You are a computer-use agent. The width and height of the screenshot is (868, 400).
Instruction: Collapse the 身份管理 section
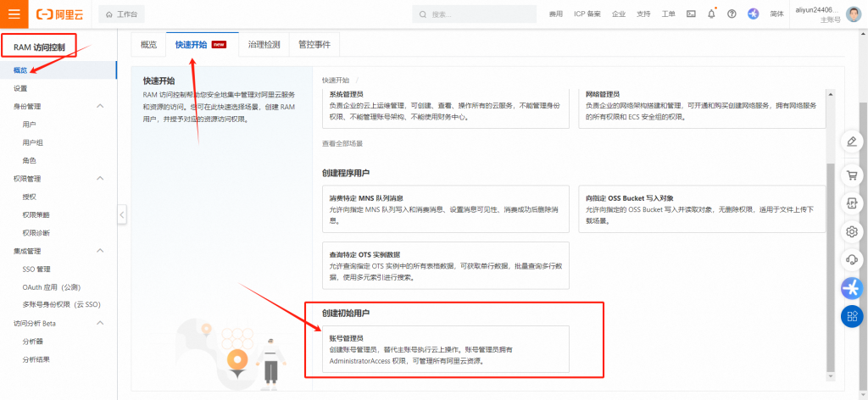[x=100, y=106]
